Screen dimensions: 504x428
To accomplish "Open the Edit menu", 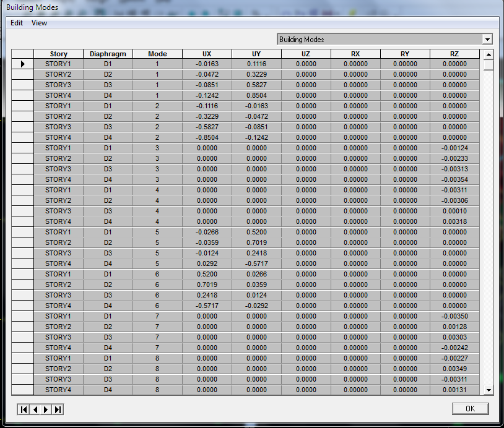I will 16,23.
